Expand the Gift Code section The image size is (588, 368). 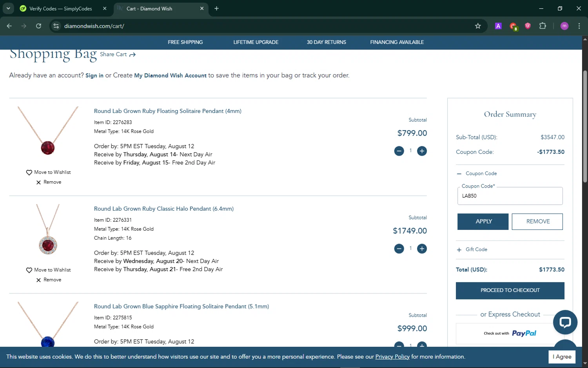point(472,250)
